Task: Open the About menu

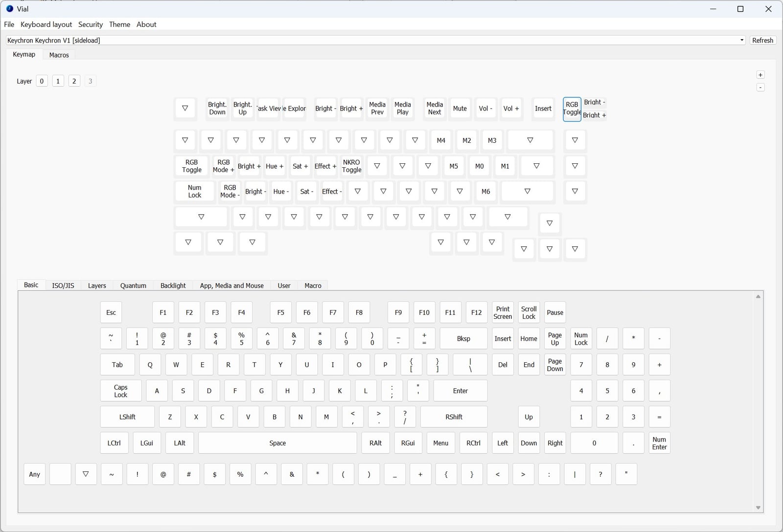Action: pyautogui.click(x=146, y=24)
